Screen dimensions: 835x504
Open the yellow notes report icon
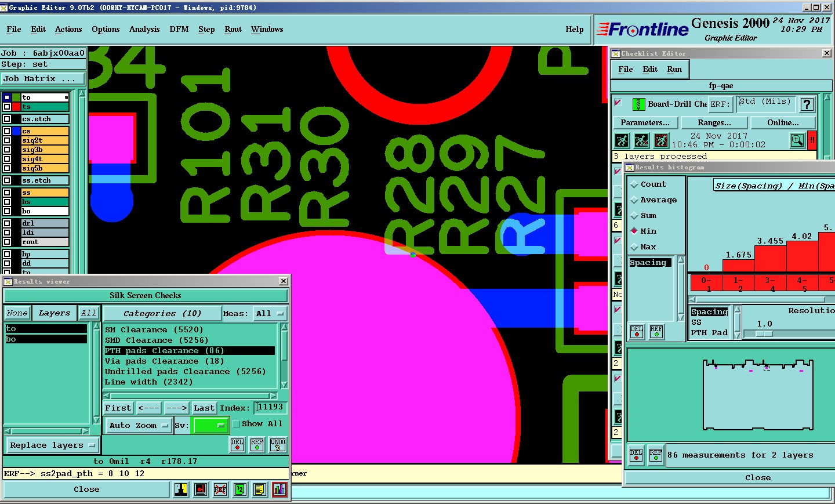[260, 490]
